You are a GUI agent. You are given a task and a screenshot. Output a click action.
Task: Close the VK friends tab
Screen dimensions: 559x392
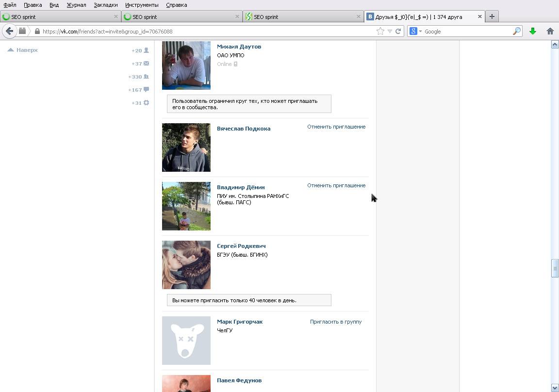(x=479, y=16)
